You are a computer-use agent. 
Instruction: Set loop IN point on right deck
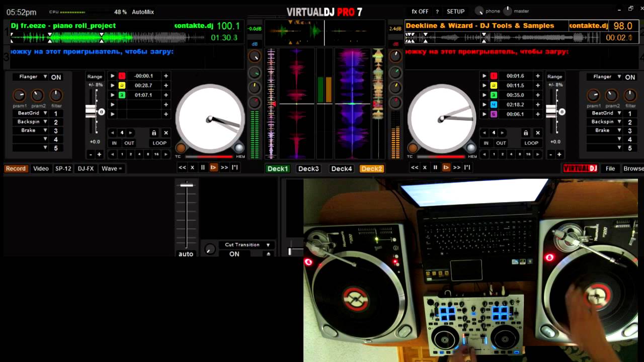[x=486, y=143]
